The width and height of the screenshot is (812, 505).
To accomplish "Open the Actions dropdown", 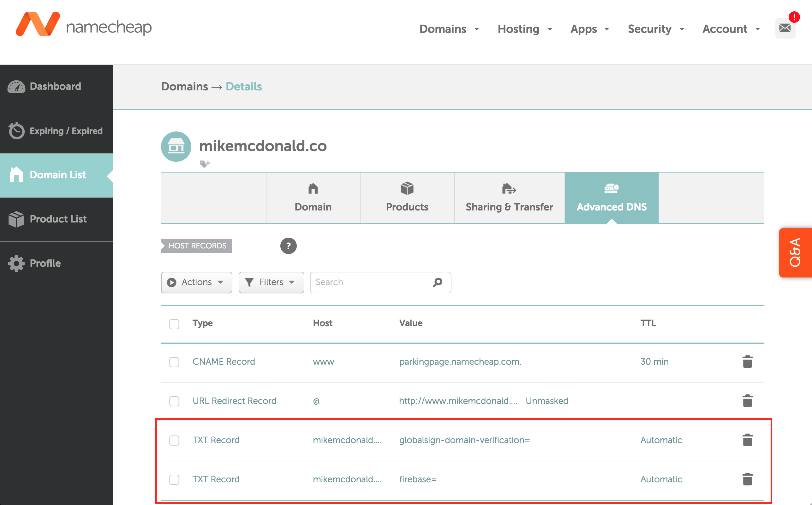I will click(196, 282).
